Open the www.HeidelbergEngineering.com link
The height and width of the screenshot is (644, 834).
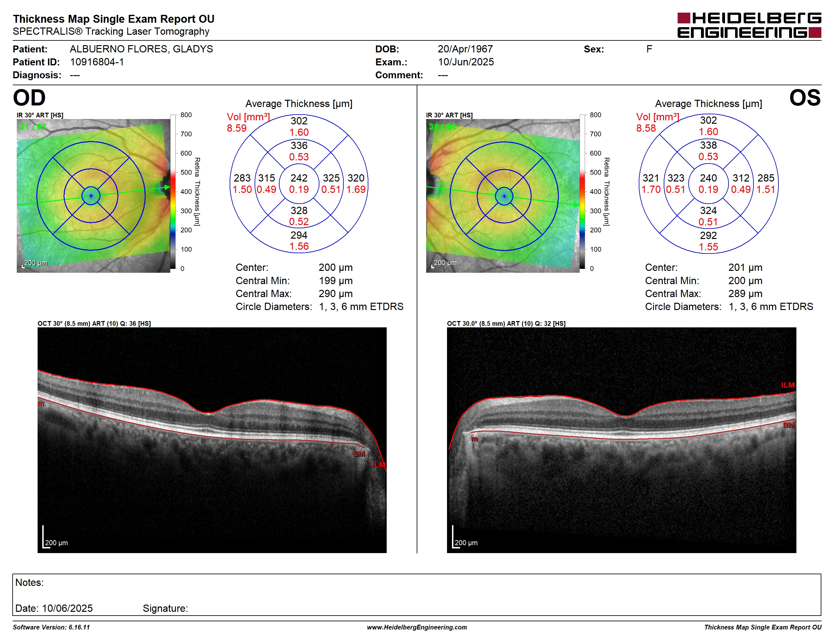tap(417, 627)
